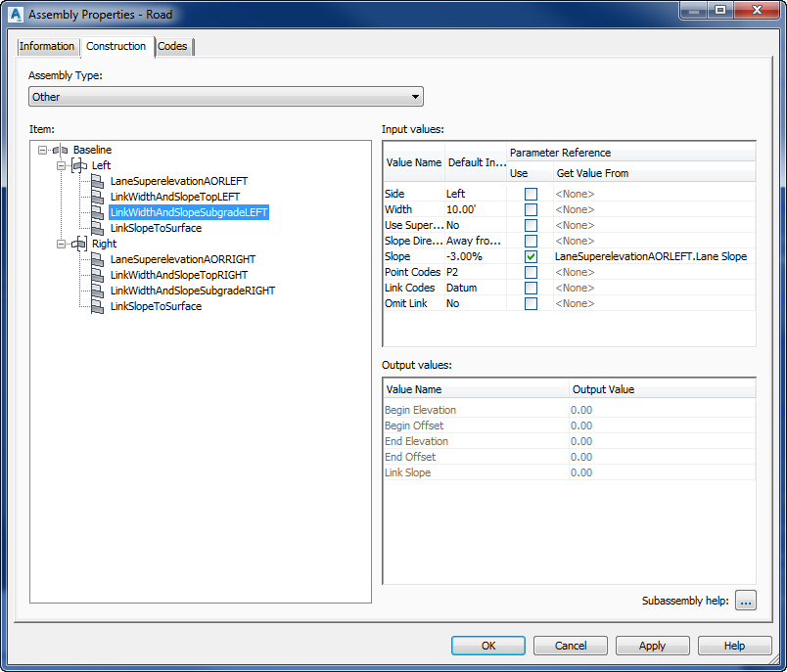Check the Use box for Side
787x672 pixels.
click(x=531, y=194)
